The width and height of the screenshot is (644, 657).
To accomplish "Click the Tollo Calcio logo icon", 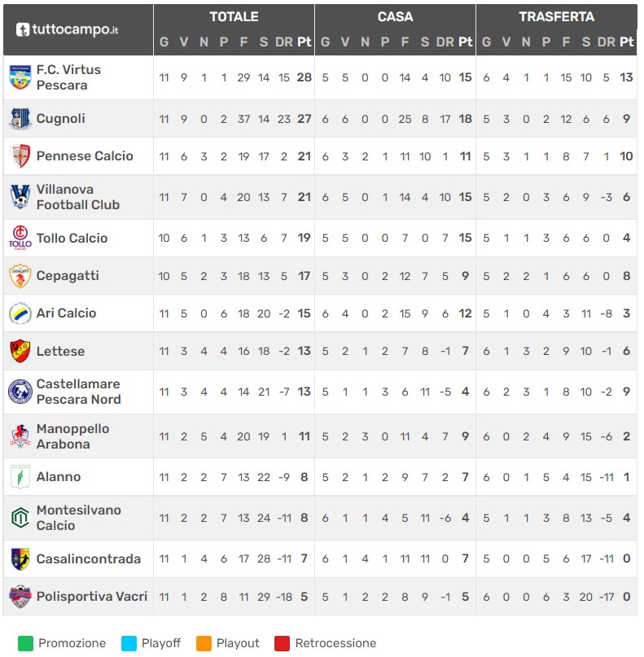I will (x=20, y=238).
